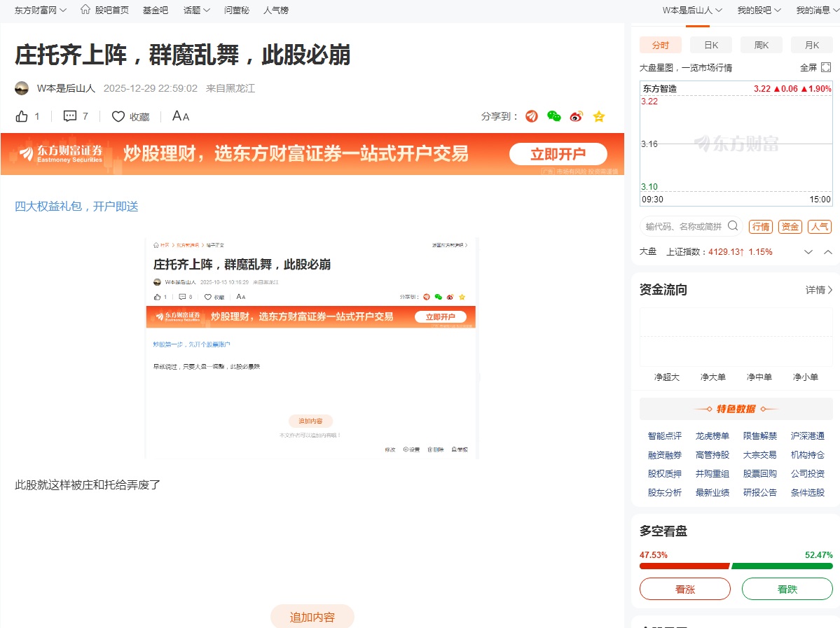Open 股东分析 feature link
This screenshot has width=840, height=628.
pos(665,492)
